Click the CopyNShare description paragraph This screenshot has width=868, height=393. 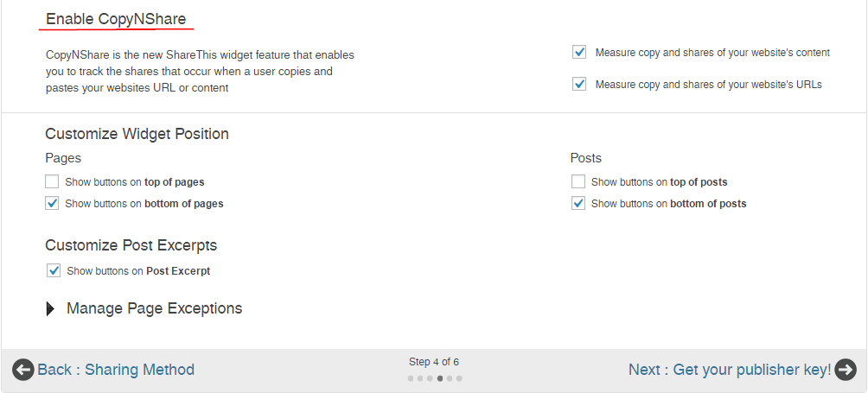200,72
